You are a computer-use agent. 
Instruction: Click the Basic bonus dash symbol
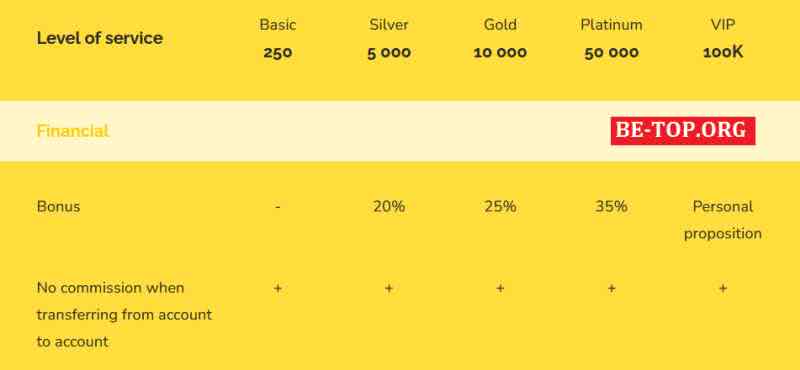(278, 207)
